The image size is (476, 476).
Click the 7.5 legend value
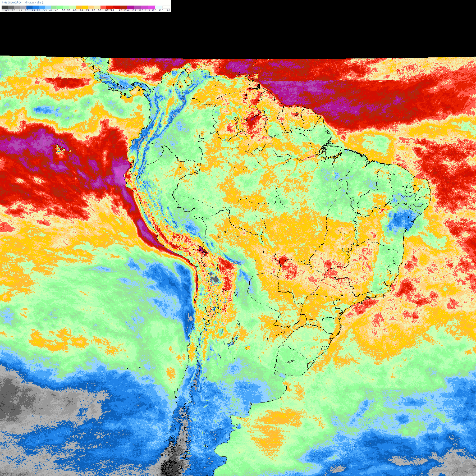[x=94, y=10]
